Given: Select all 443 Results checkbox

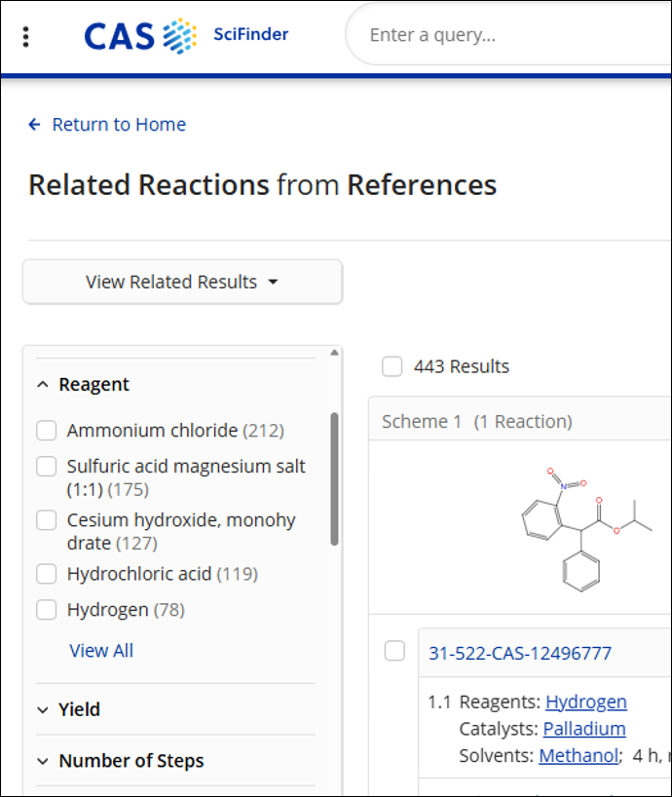Looking at the screenshot, I should click(392, 366).
